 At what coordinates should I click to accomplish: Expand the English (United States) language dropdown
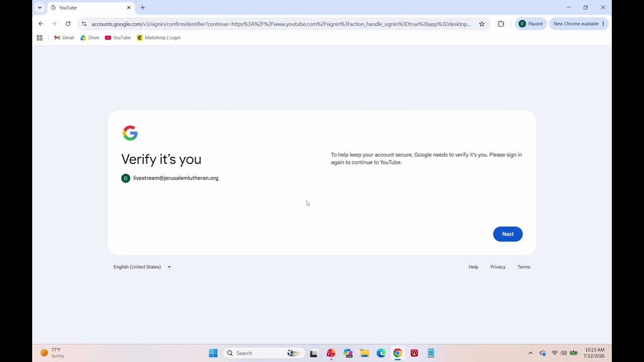pyautogui.click(x=142, y=267)
